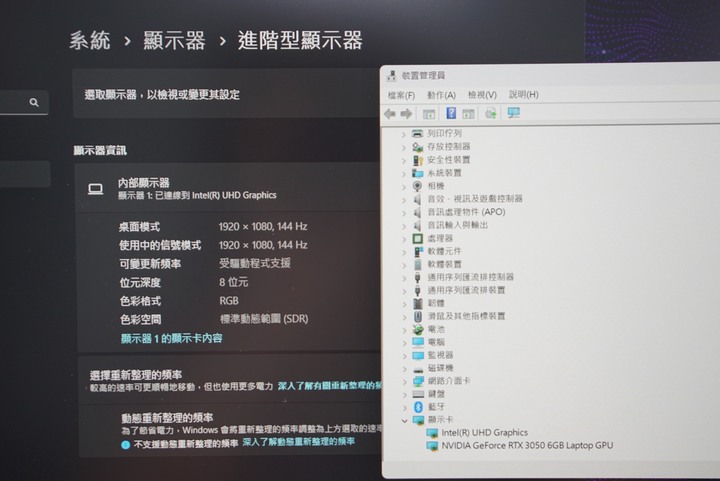This screenshot has width=720, height=481.
Task: Select NVIDIA GeForce RTX 3050 6GB Laptop GPU
Action: pos(527,446)
